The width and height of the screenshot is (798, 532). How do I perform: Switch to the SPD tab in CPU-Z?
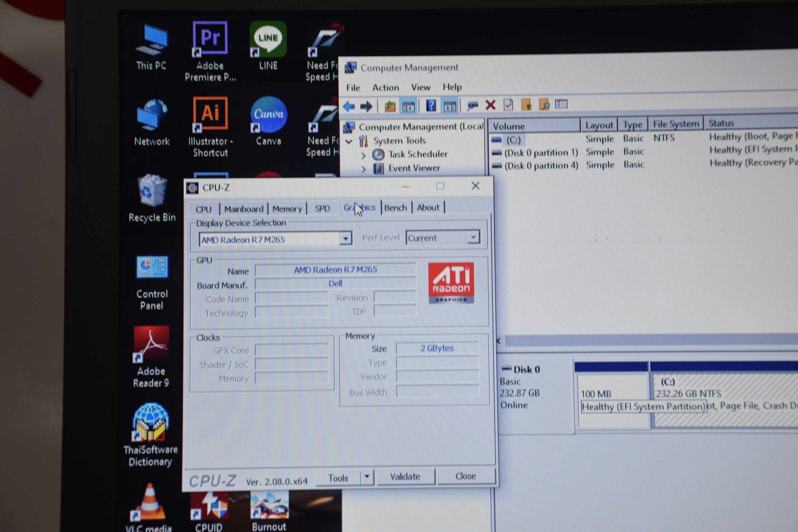tap(322, 208)
